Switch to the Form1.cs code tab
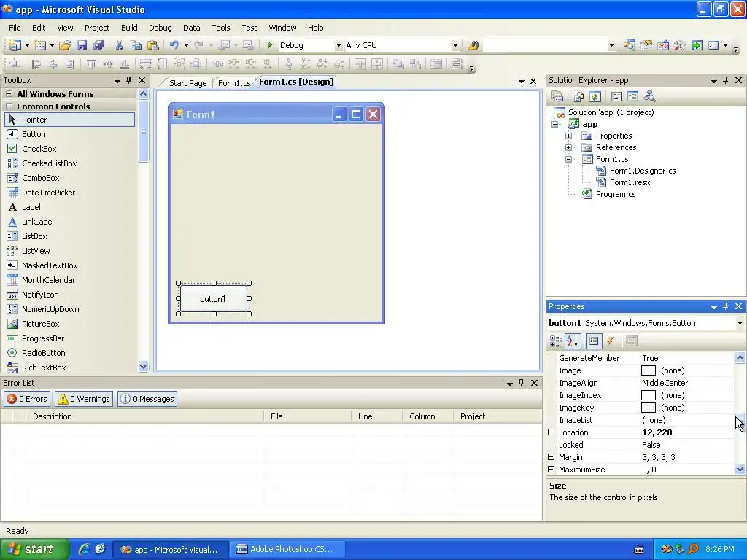The image size is (747, 560). click(x=234, y=83)
